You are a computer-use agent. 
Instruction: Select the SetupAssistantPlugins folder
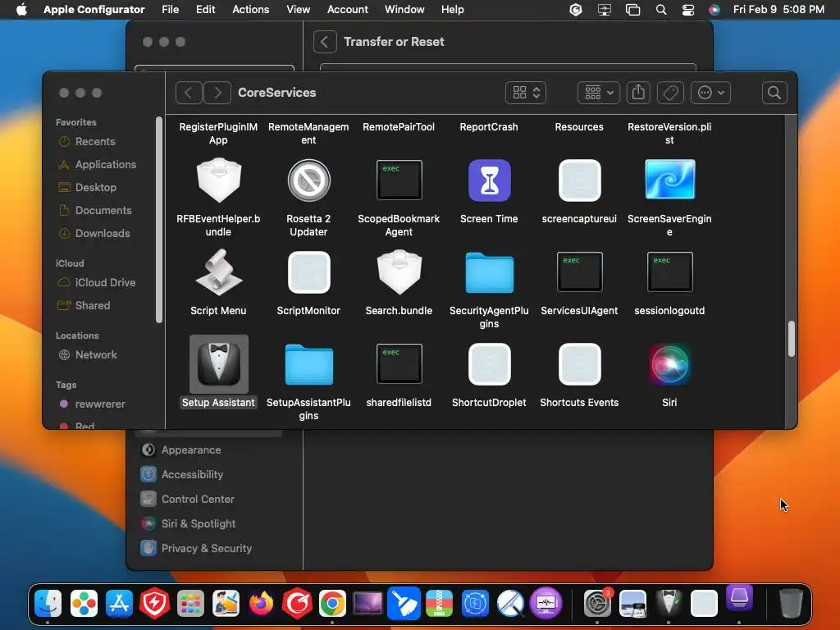click(x=308, y=365)
